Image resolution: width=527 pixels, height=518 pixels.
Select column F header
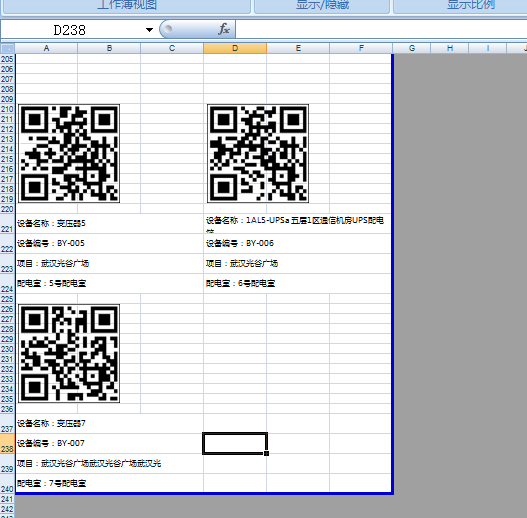pos(361,48)
